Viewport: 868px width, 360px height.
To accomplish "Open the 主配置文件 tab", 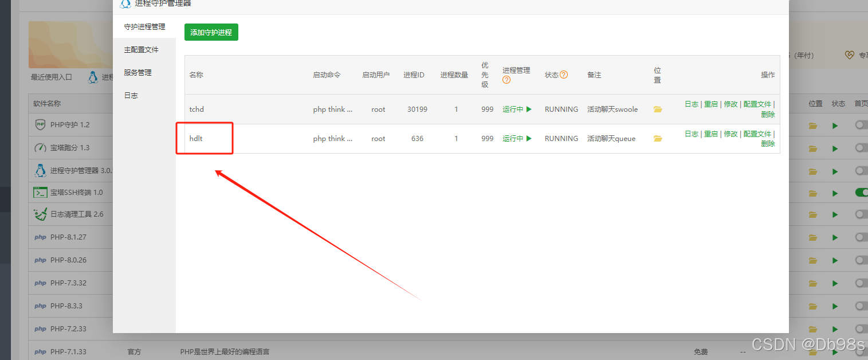I will click(144, 50).
